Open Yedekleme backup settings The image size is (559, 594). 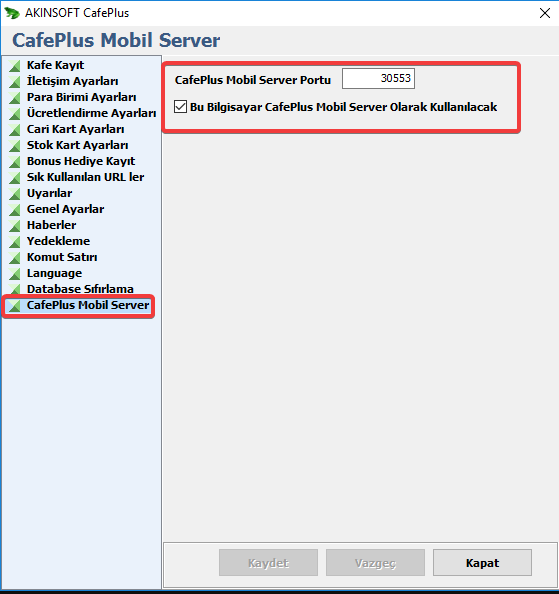[x=58, y=241]
